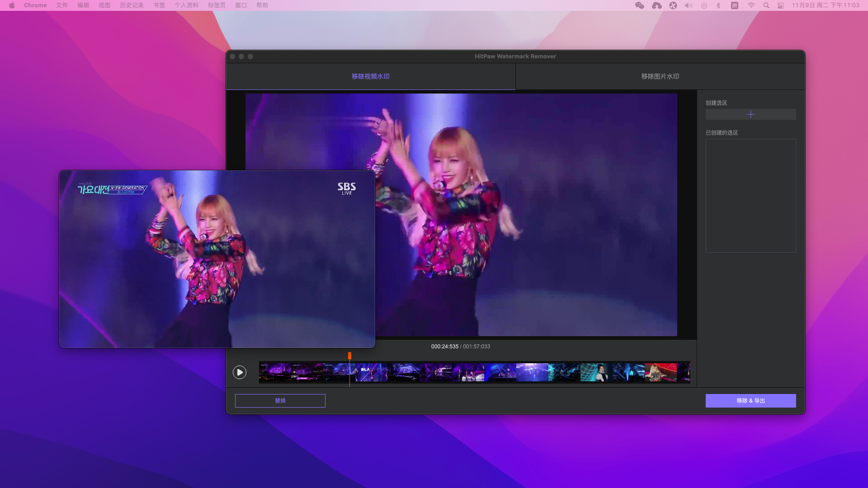Viewport: 868px width, 488px height.
Task: Open the Apple menu
Action: (x=12, y=5)
